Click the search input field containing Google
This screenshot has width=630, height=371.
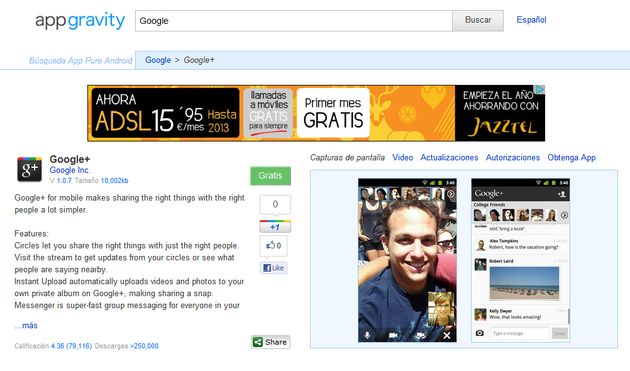(x=294, y=21)
